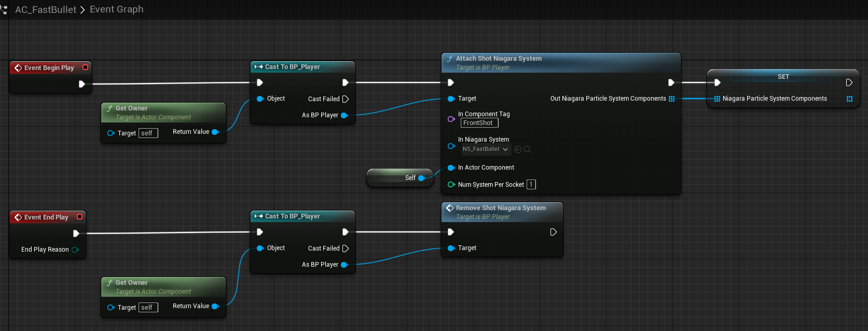Click the Self node's blue output pin

click(x=421, y=178)
